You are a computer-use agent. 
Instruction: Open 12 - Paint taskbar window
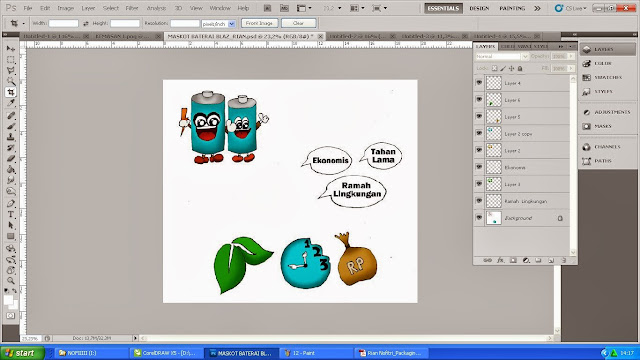[316, 353]
